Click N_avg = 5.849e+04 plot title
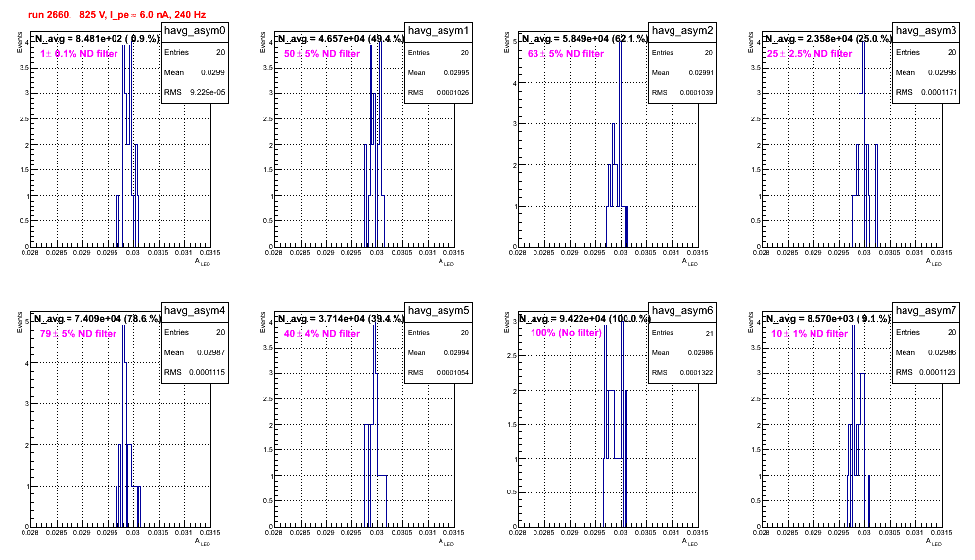Screen dimensions: 975x560 coord(584,38)
